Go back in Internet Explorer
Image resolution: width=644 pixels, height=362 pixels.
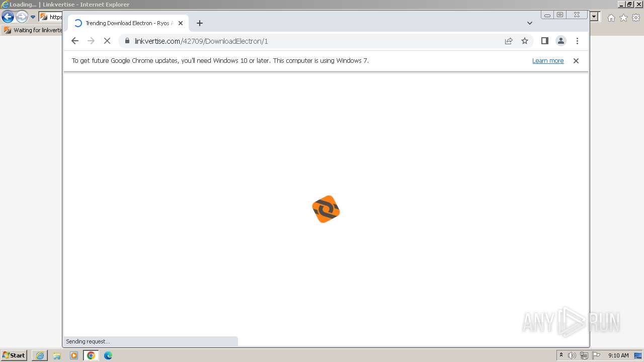pyautogui.click(x=8, y=17)
